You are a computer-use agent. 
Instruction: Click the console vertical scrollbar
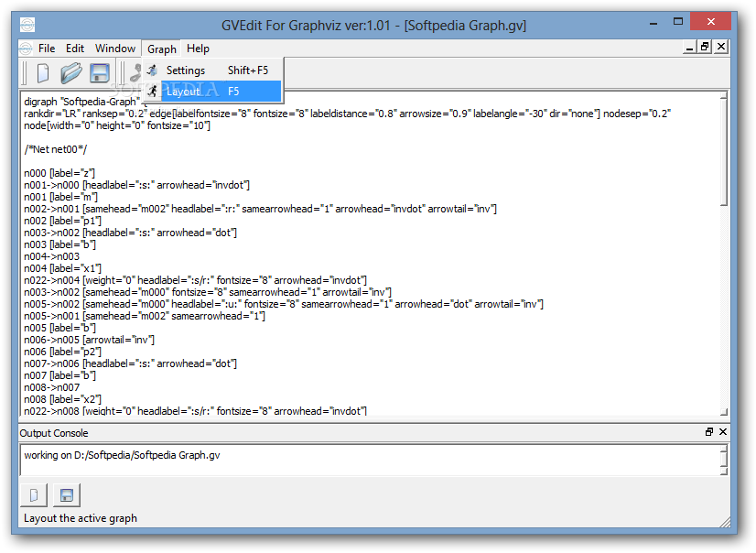click(724, 460)
